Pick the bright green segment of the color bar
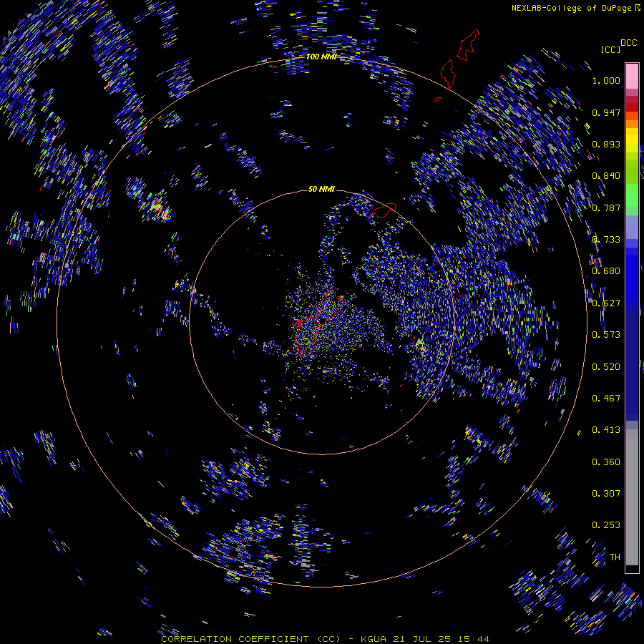This screenshot has height=644, width=644. coord(632,195)
